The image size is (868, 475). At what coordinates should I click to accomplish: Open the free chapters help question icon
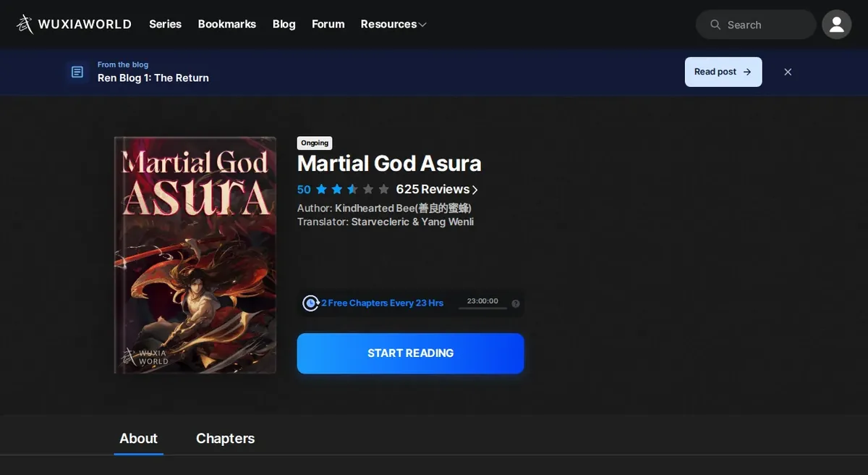(516, 303)
